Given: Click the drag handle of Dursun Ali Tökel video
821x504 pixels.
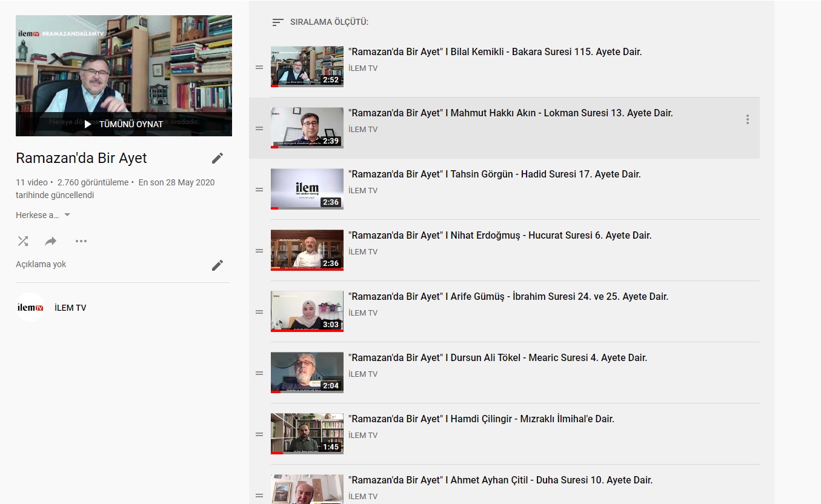Looking at the screenshot, I should point(259,373).
